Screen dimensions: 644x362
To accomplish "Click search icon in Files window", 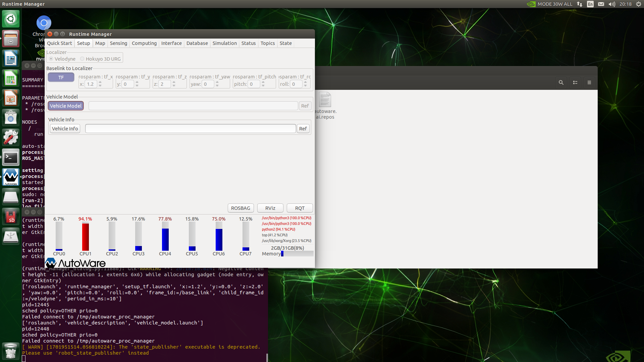I will click(561, 82).
